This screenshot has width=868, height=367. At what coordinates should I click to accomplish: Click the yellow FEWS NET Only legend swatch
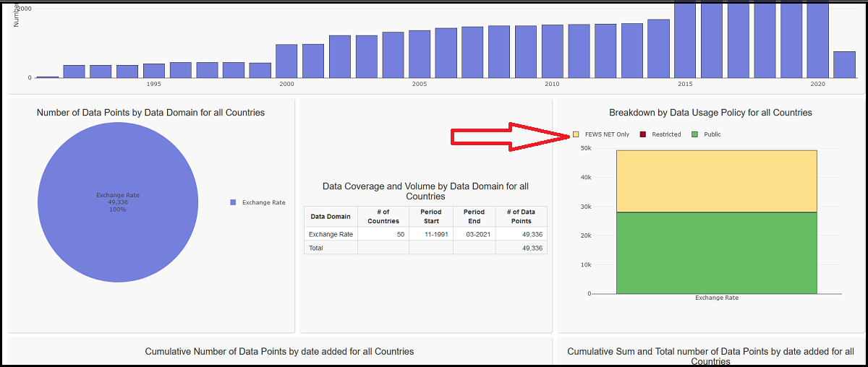[576, 134]
